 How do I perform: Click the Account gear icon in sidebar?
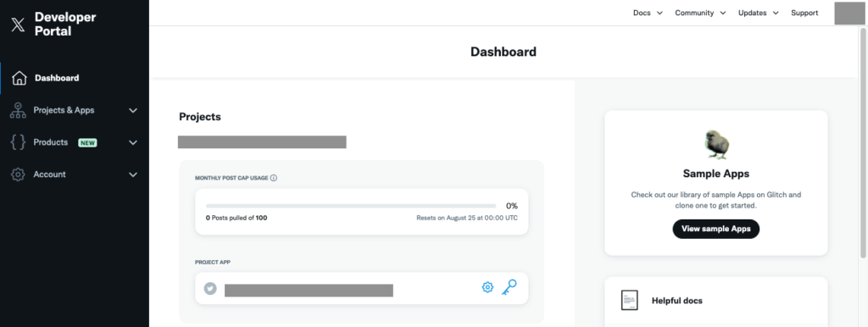tap(19, 175)
